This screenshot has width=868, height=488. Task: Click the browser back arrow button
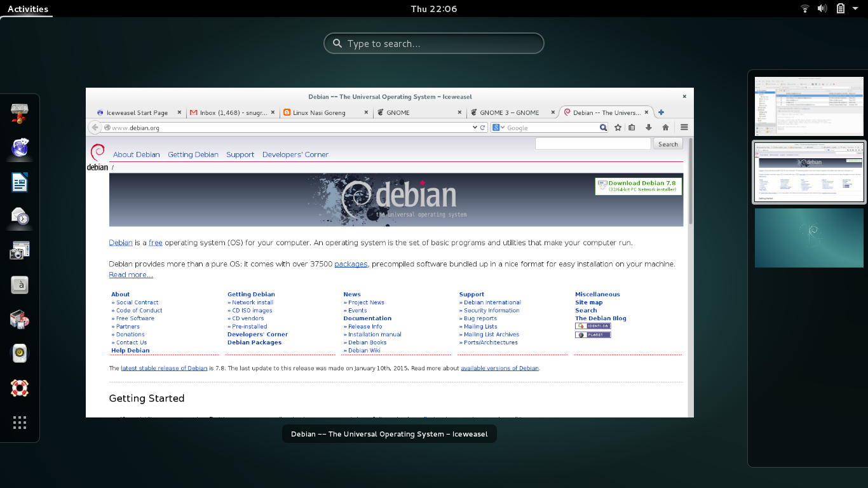[x=95, y=128]
